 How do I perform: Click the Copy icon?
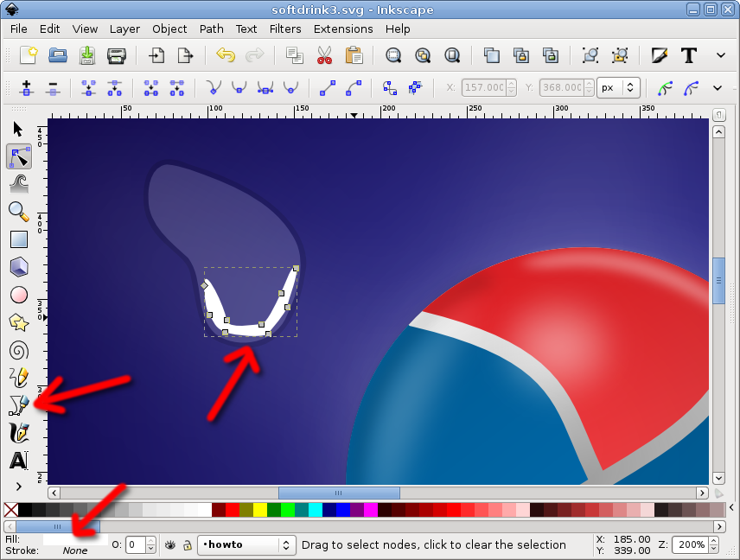coord(295,55)
